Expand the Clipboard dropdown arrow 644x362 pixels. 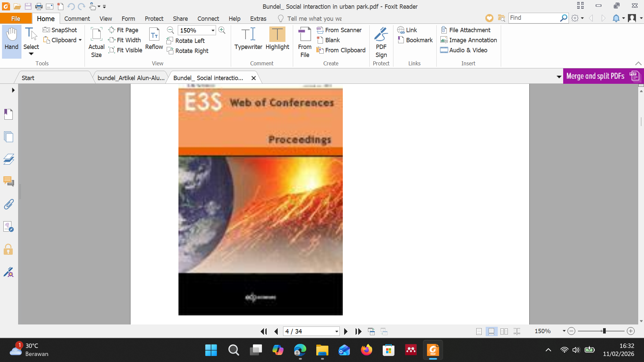point(80,40)
